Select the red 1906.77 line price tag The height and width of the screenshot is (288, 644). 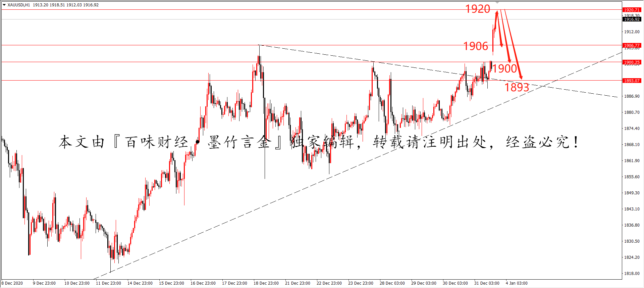(x=632, y=45)
